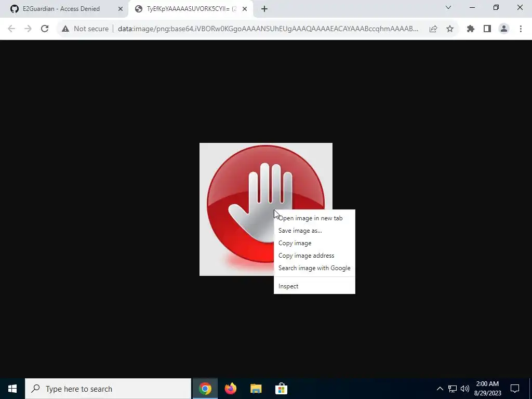Viewport: 532px width, 399px height.
Task: Open the Windows Start menu
Action: tap(12, 389)
